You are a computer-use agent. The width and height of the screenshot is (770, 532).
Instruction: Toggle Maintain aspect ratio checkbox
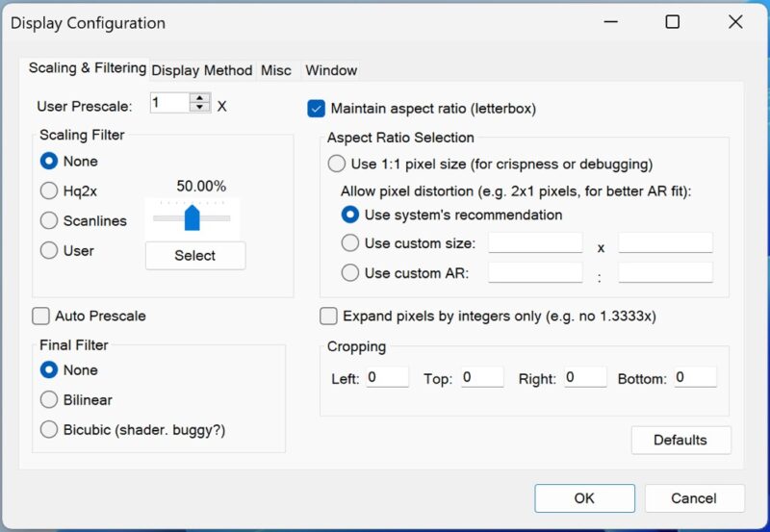click(316, 108)
